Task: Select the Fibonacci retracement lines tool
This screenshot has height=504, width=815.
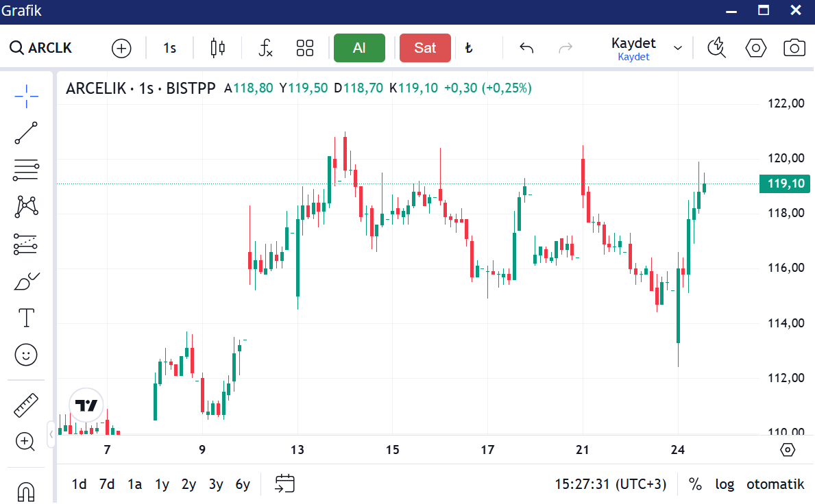Action: (x=26, y=170)
